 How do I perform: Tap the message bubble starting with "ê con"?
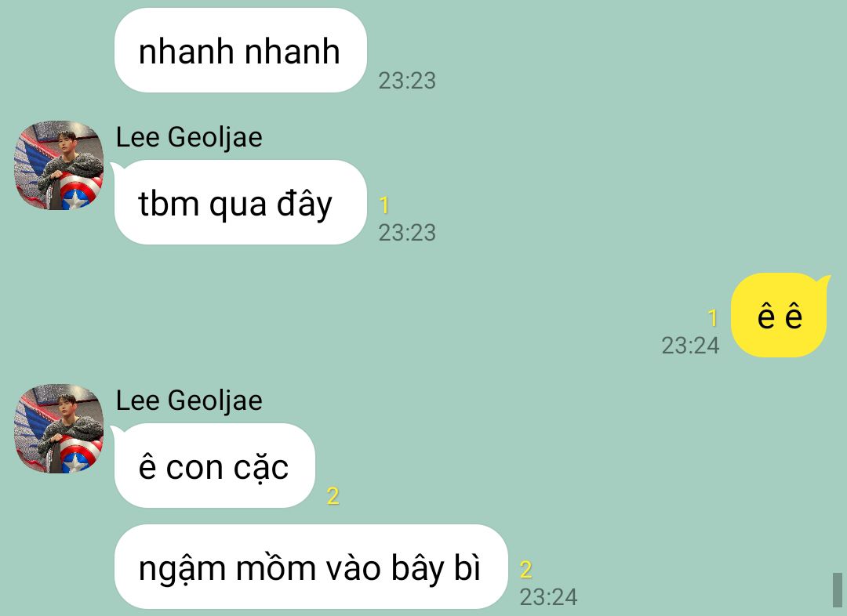214,466
